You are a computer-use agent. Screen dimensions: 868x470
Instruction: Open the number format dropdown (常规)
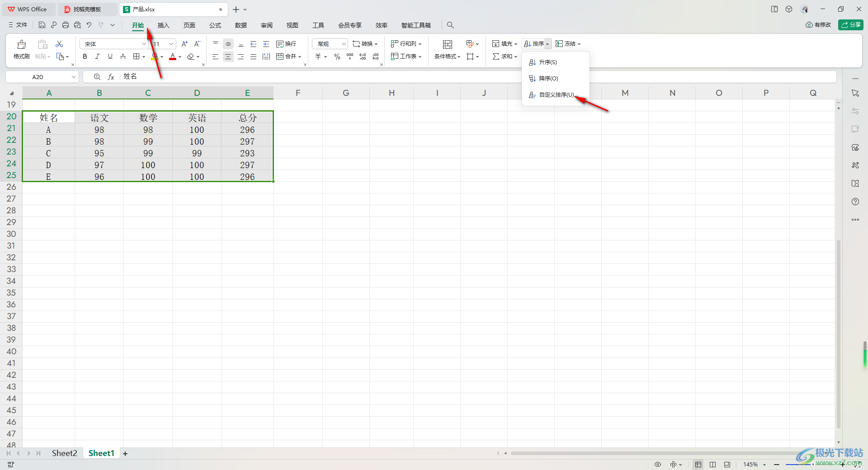pos(344,44)
